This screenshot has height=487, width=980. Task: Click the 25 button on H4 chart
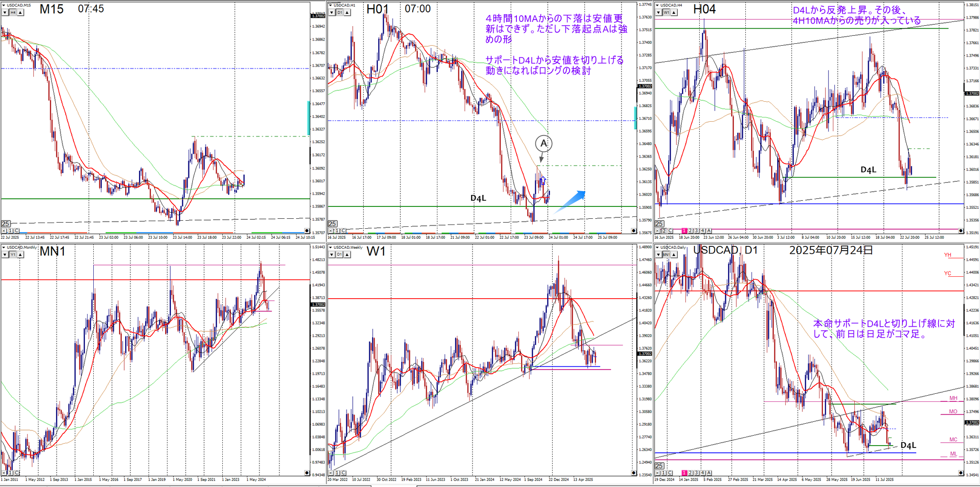coord(660,224)
